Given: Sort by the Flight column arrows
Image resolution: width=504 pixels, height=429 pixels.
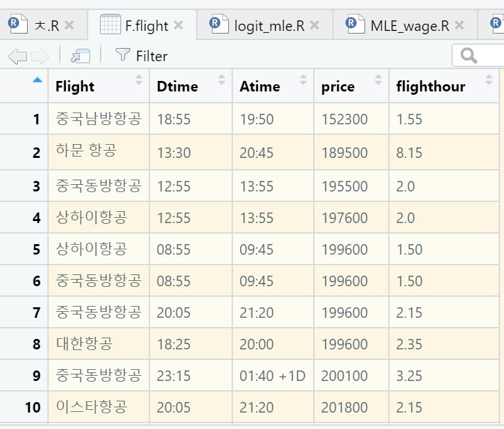Looking at the screenshot, I should [139, 80].
